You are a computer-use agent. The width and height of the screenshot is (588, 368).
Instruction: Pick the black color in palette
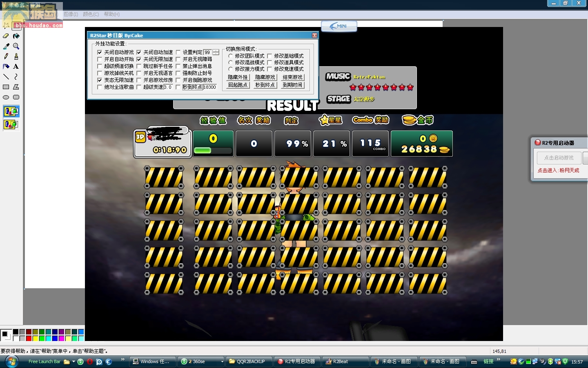(x=16, y=332)
